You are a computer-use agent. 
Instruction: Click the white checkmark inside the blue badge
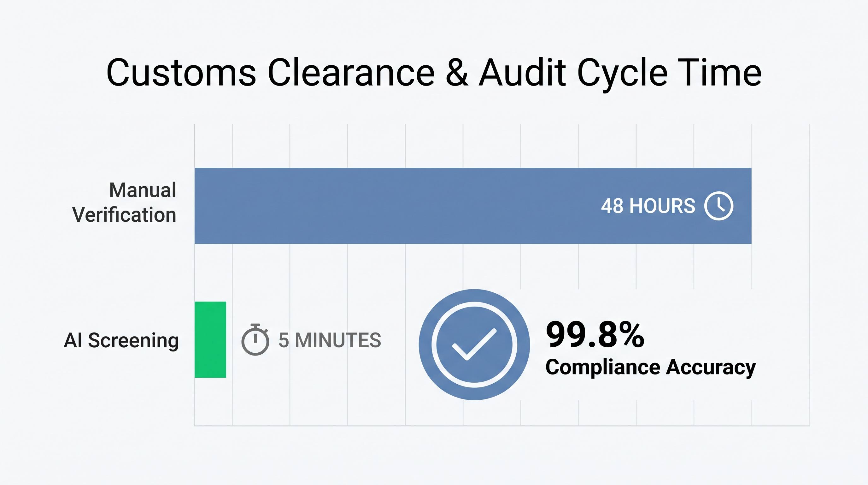coord(474,344)
